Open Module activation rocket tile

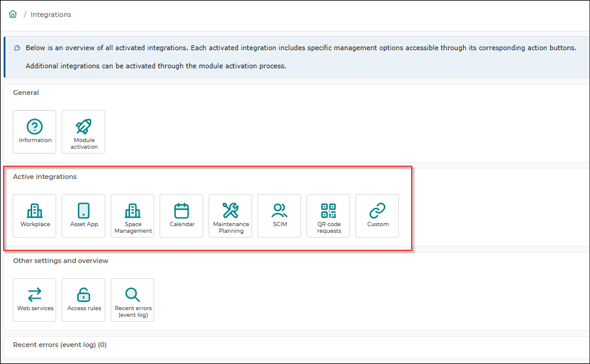pos(83,132)
